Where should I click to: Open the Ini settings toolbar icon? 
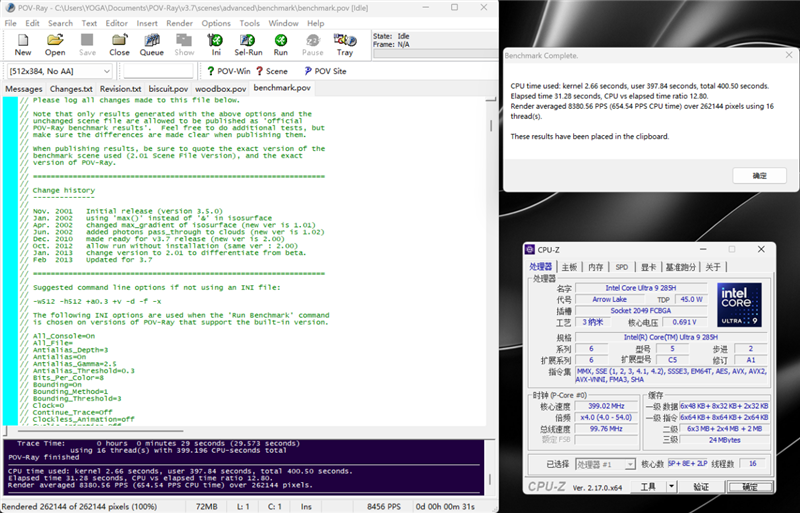coord(216,45)
